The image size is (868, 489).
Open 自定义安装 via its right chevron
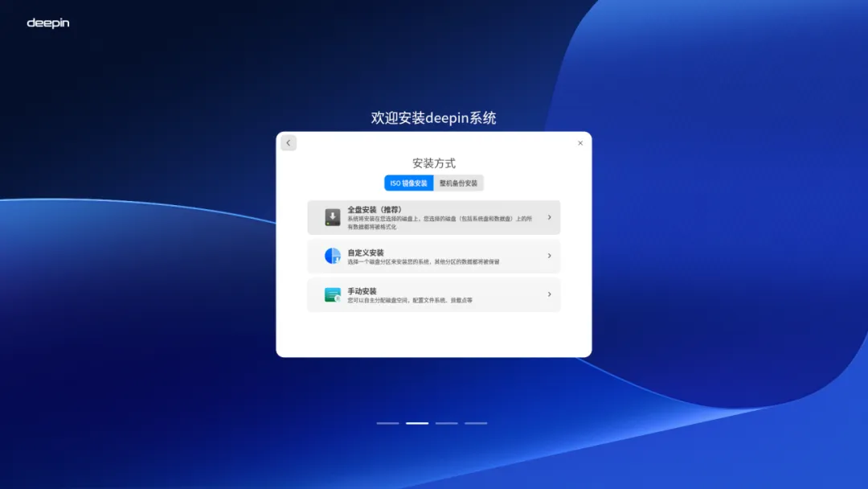click(x=549, y=256)
